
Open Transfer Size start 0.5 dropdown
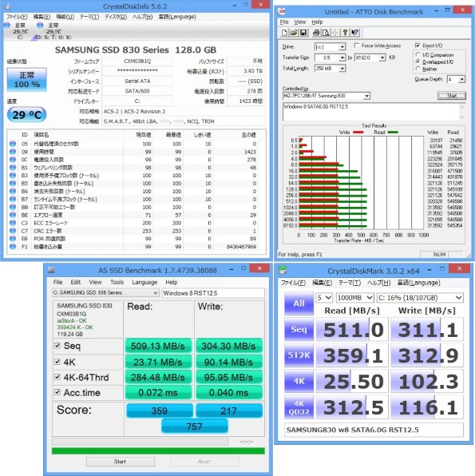pos(342,58)
